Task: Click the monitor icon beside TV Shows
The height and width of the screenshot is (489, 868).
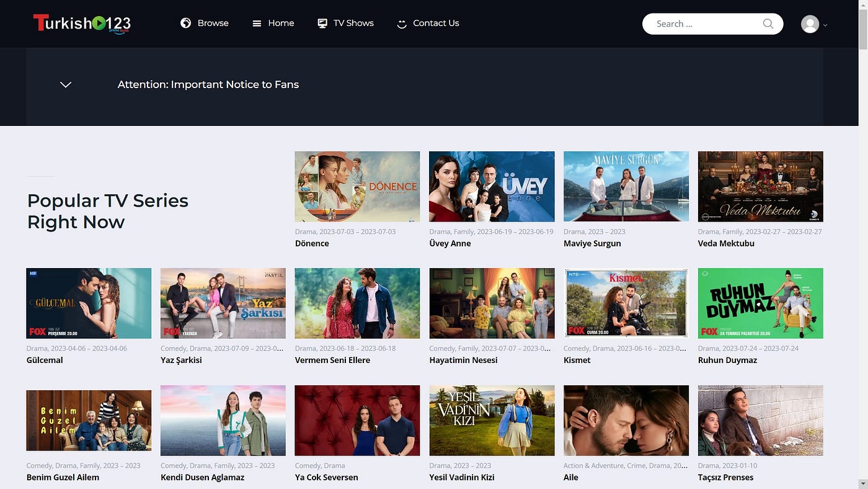Action: pos(322,23)
